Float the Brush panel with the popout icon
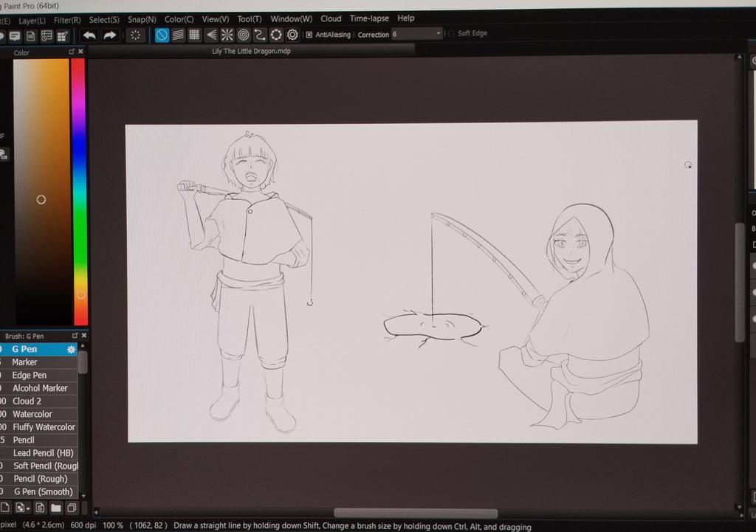The width and height of the screenshot is (756, 532). [75, 336]
